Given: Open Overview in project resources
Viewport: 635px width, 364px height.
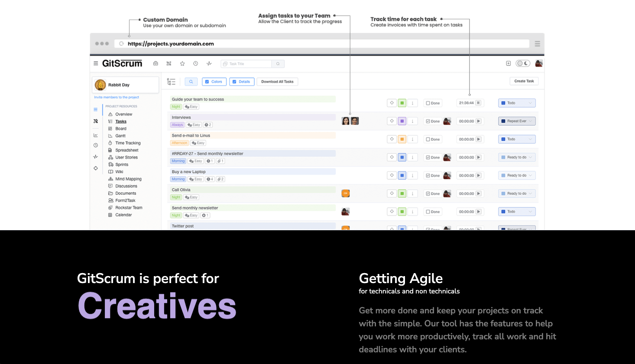Looking at the screenshot, I should 124,114.
